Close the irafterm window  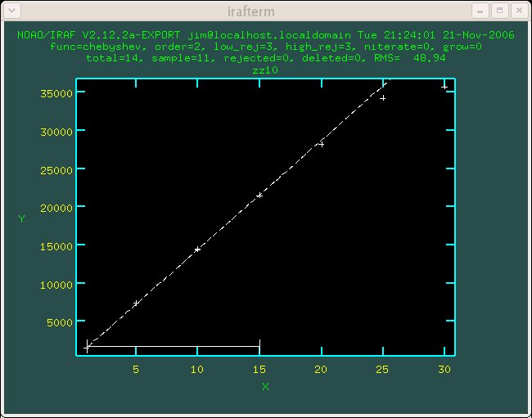pos(517,11)
